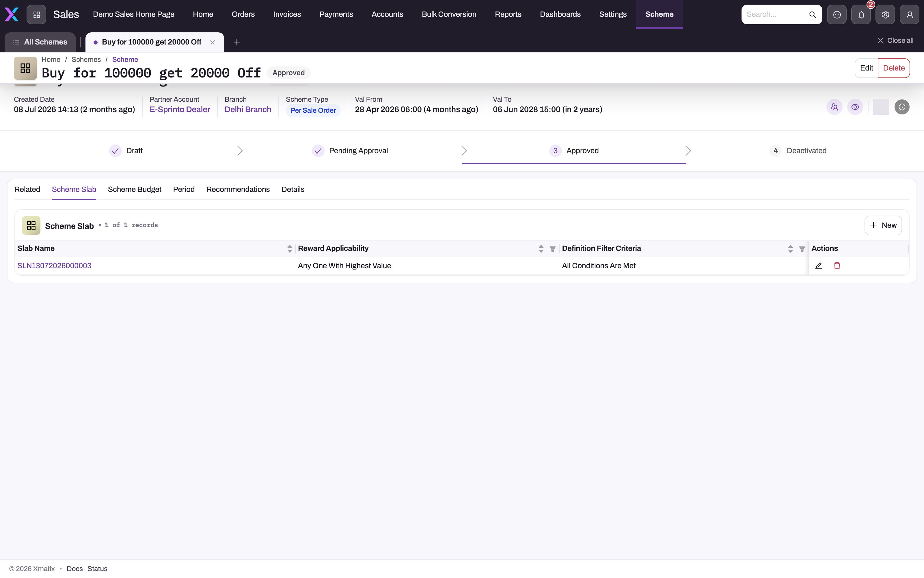Click the grey square swatch

881,107
